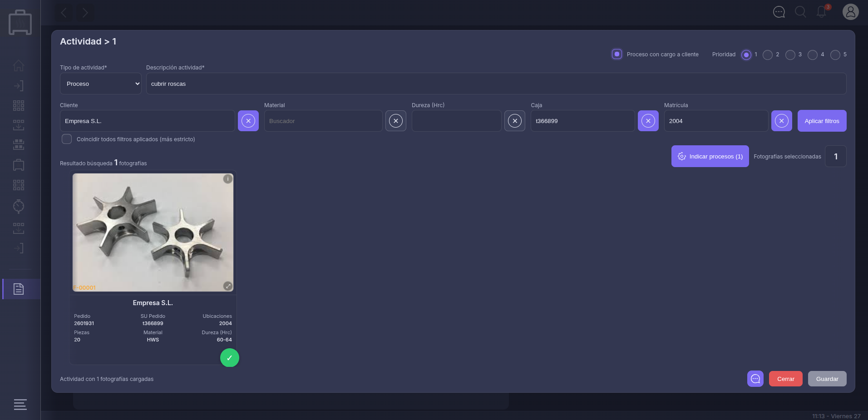This screenshot has height=420, width=868.
Task: Toggle Proceso con cargo a cliente
Action: coord(616,54)
